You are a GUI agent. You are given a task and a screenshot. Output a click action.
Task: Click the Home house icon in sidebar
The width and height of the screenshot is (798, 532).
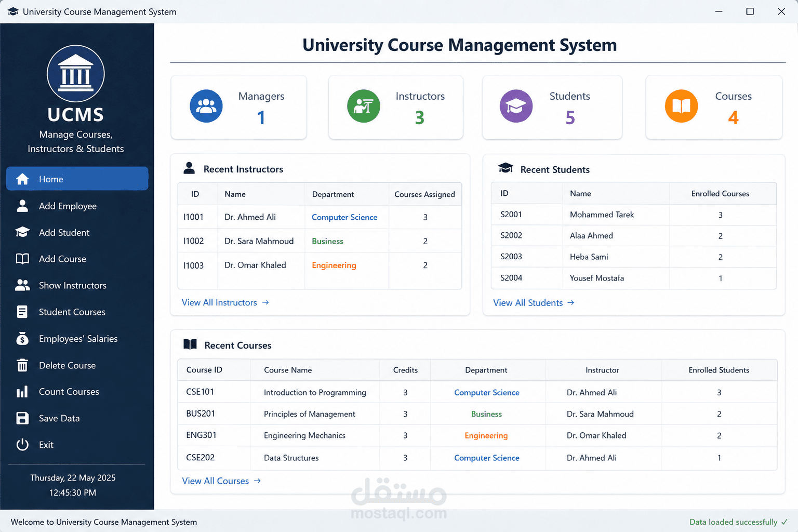22,179
